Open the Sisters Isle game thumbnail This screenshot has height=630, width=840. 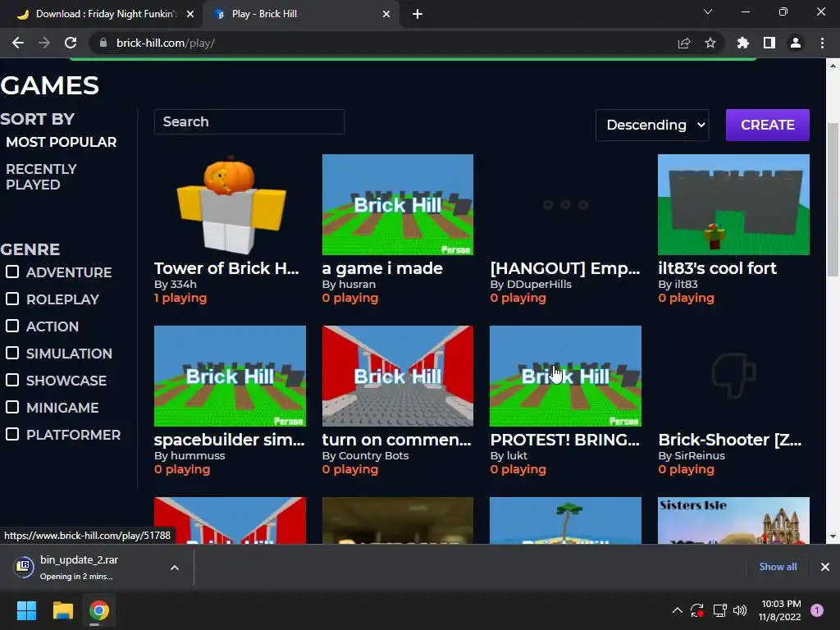[733, 520]
